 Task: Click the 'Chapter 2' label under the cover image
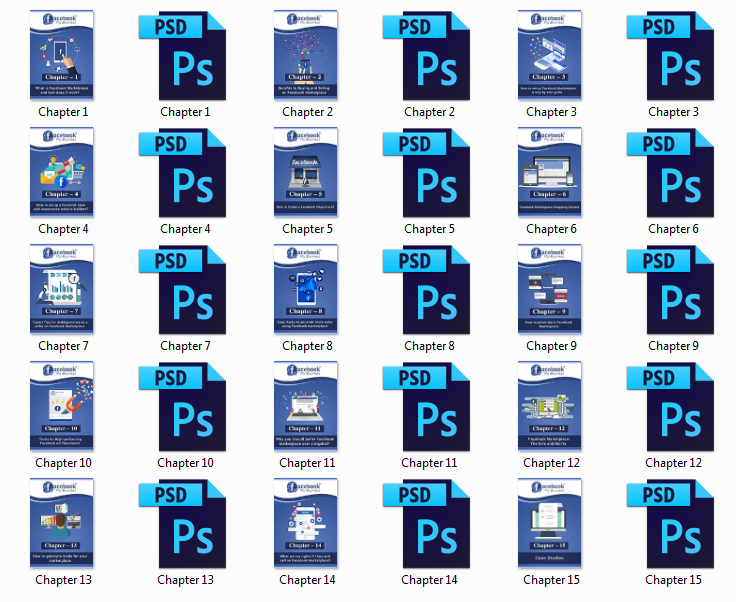tap(307, 112)
